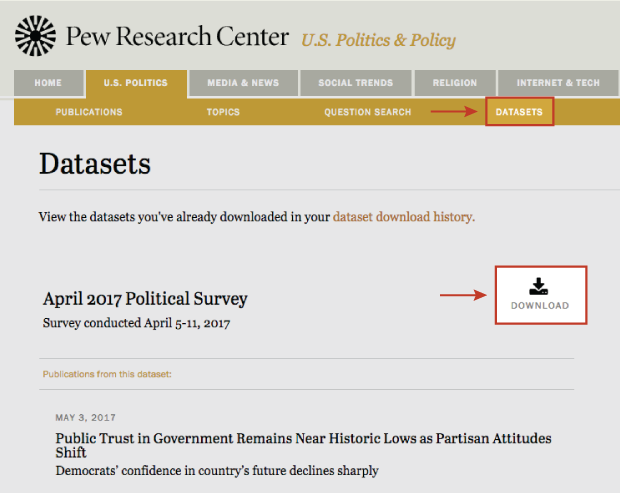
Task: Open the Home tab
Action: click(x=48, y=83)
